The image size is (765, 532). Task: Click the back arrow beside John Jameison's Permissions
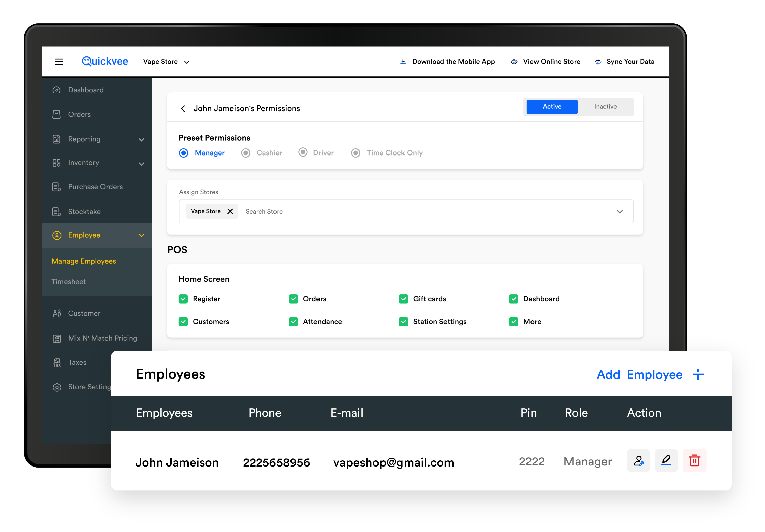coord(183,108)
